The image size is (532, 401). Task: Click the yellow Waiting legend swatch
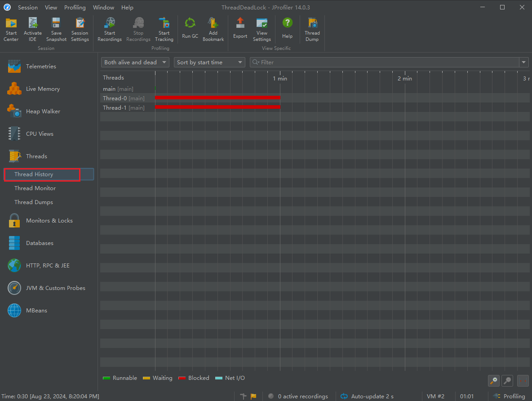tap(146, 378)
